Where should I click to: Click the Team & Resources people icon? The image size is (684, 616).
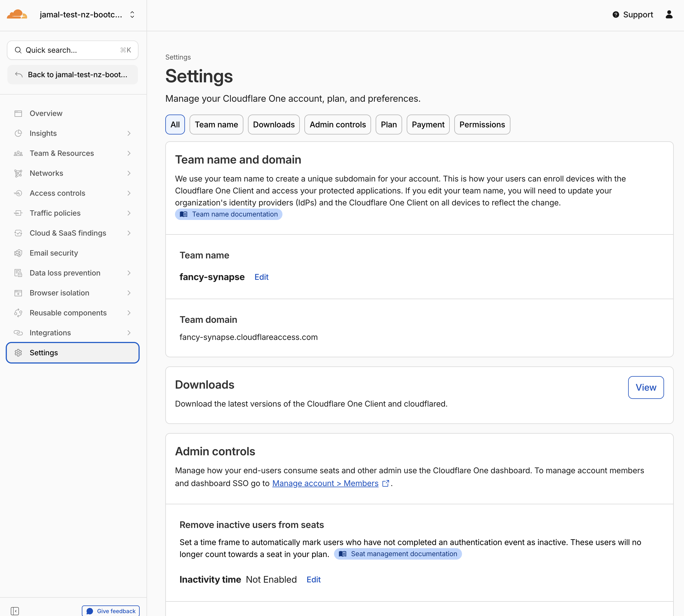pyautogui.click(x=18, y=153)
